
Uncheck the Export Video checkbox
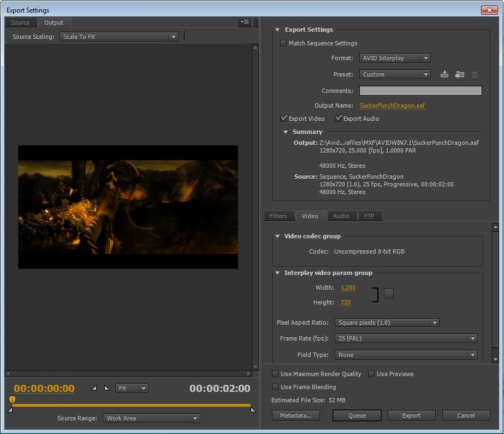283,119
